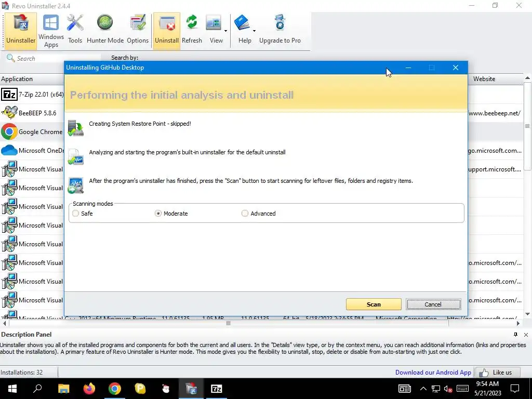The height and width of the screenshot is (399, 532).
Task: Switch to Revo Uninstaller taskbar icon
Action: (191, 389)
